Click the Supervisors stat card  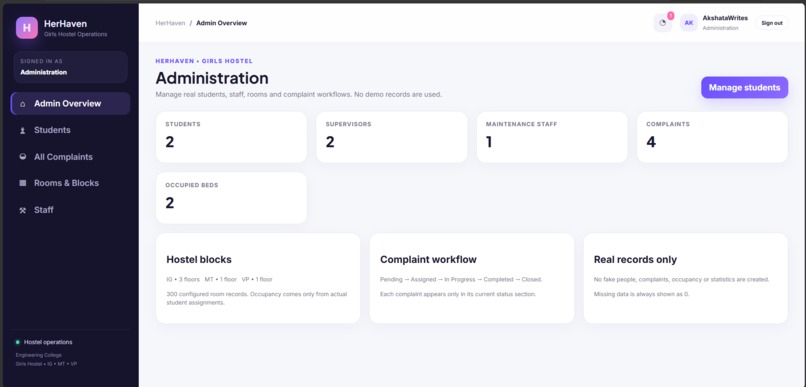coord(392,137)
